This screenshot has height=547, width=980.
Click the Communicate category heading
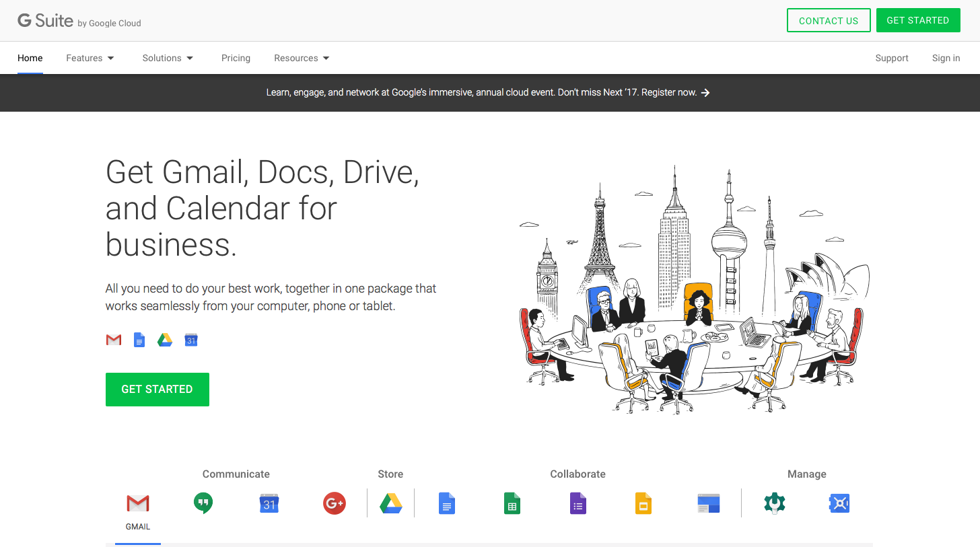coord(236,474)
